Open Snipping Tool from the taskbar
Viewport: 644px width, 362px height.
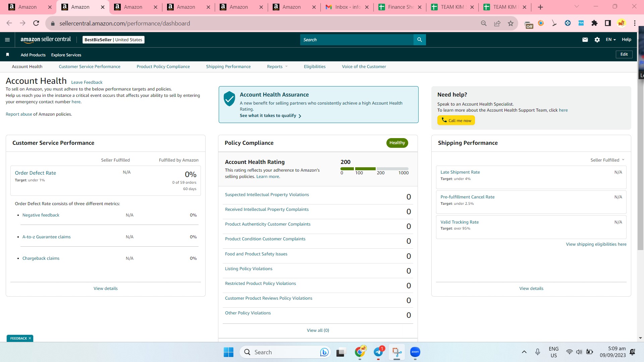click(397, 352)
